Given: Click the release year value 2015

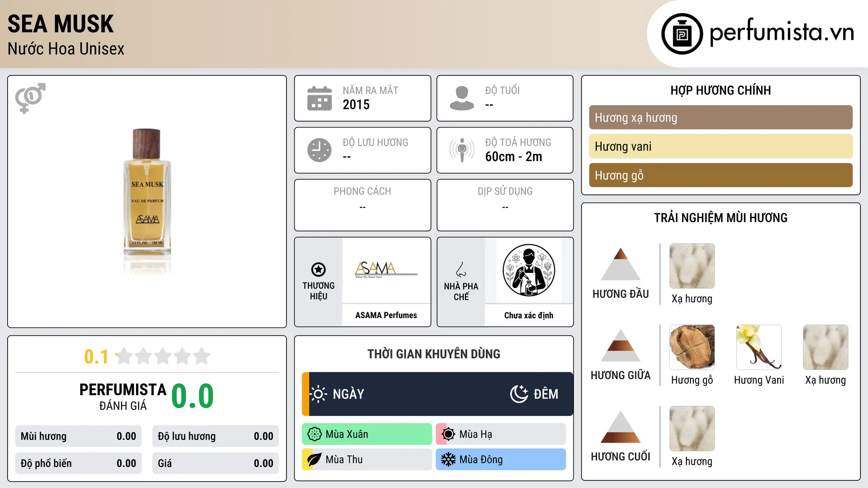Looking at the screenshot, I should (356, 105).
